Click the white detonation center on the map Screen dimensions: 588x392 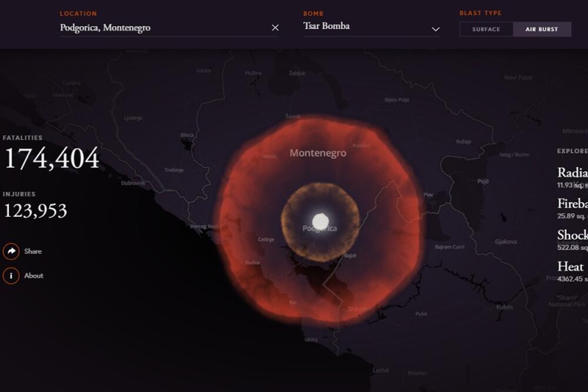click(x=320, y=221)
